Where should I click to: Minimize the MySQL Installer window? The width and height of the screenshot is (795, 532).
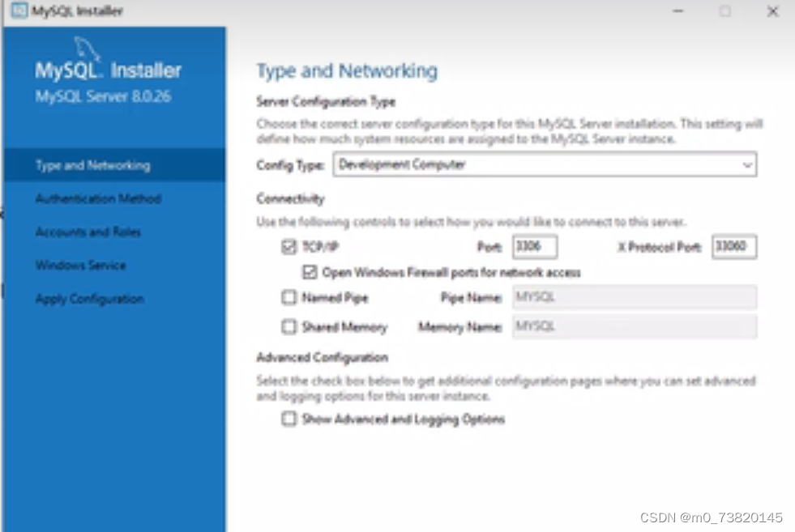(x=677, y=11)
